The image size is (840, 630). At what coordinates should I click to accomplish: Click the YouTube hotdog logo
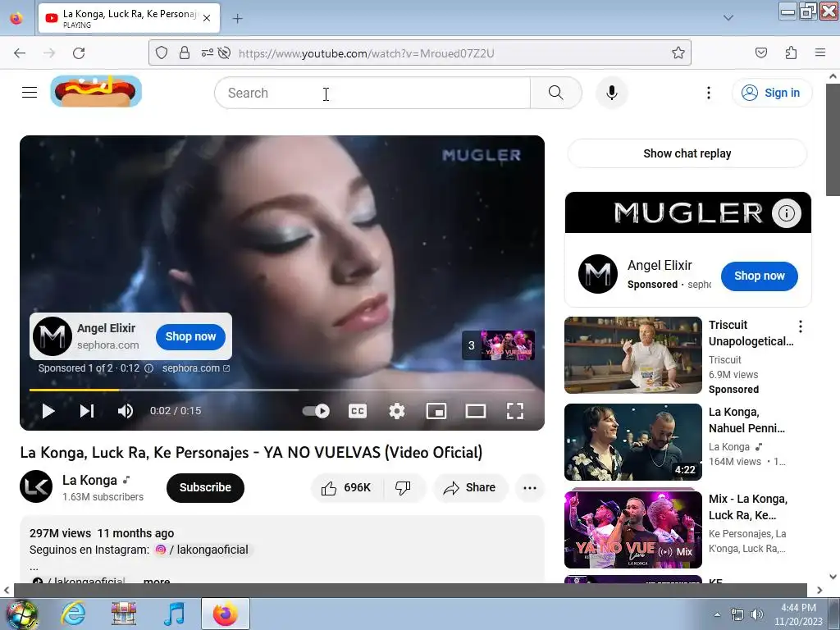[x=97, y=91]
